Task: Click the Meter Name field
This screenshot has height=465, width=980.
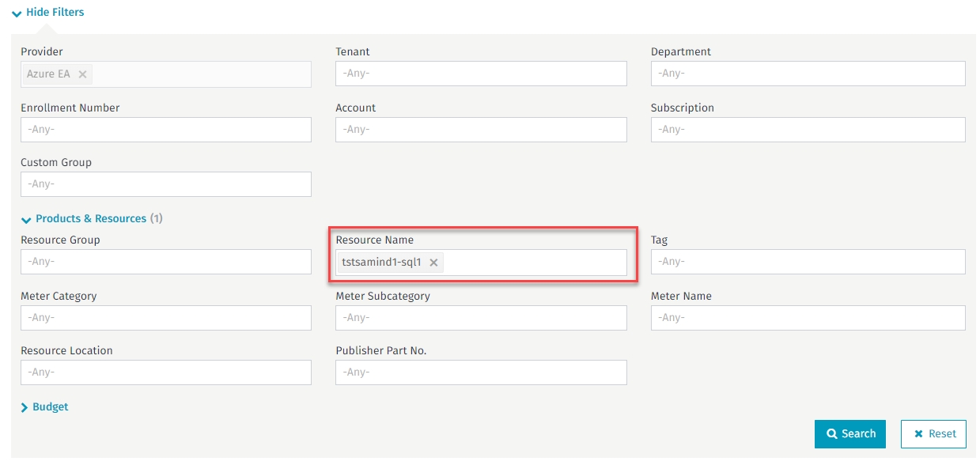Action: tap(808, 318)
